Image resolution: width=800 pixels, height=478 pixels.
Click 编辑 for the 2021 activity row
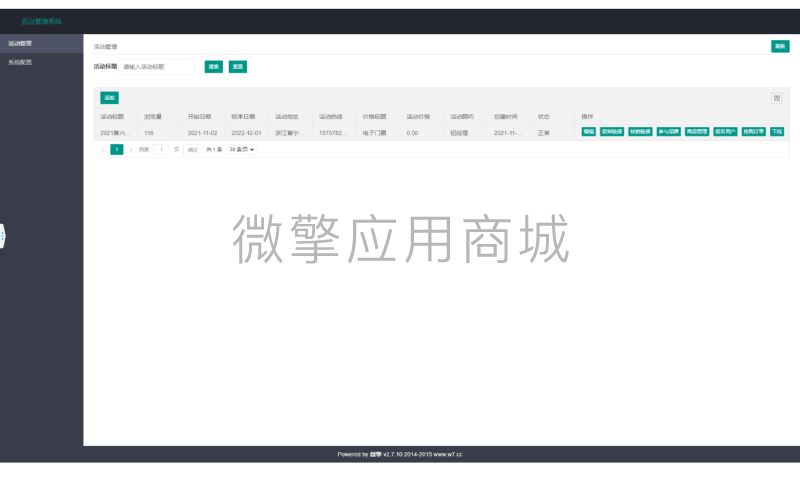[588, 132]
